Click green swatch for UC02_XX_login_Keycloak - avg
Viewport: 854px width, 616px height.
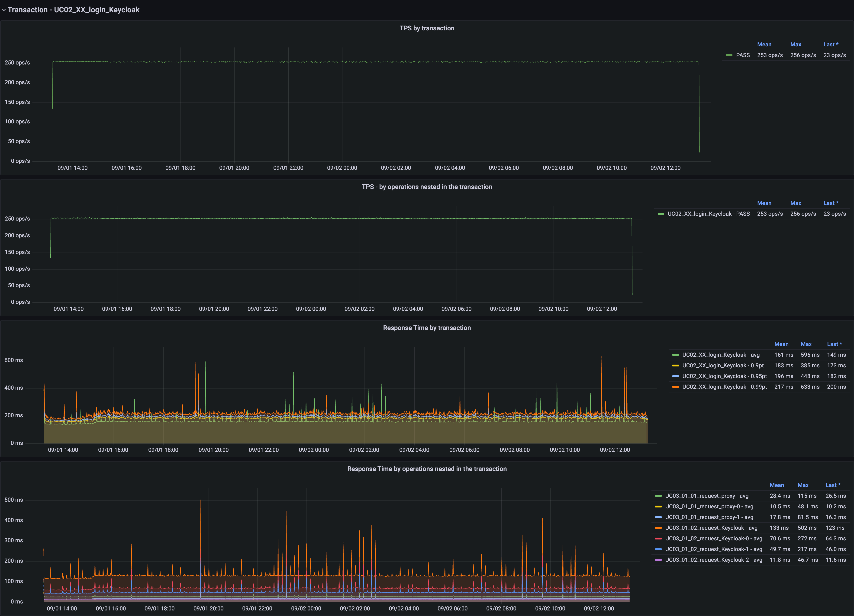click(x=676, y=355)
